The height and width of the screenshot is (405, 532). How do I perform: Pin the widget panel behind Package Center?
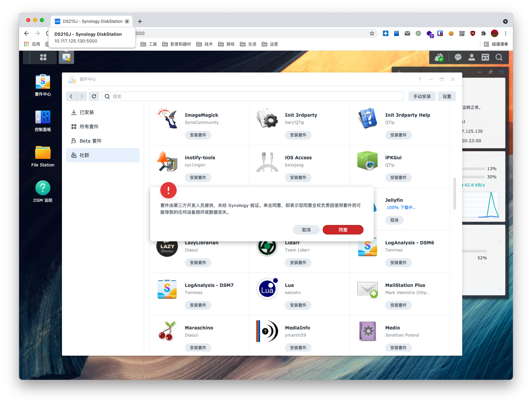coord(490,72)
